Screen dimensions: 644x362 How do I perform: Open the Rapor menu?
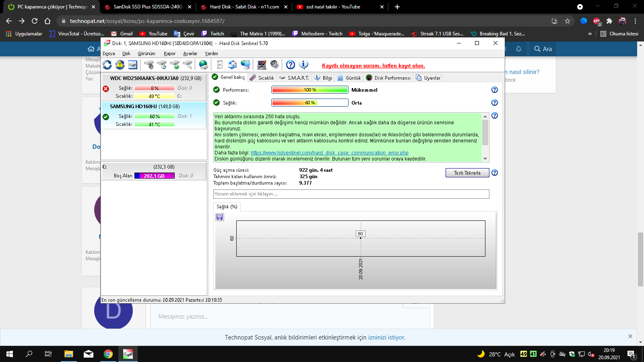pyautogui.click(x=169, y=53)
